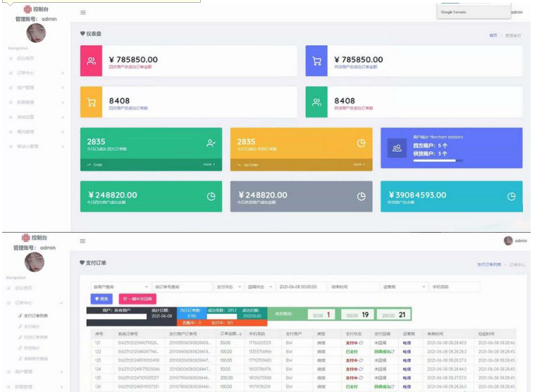This screenshot has width=537, height=392.
Task: Select 支付订单列表 in the sidebar
Action: pyautogui.click(x=35, y=315)
